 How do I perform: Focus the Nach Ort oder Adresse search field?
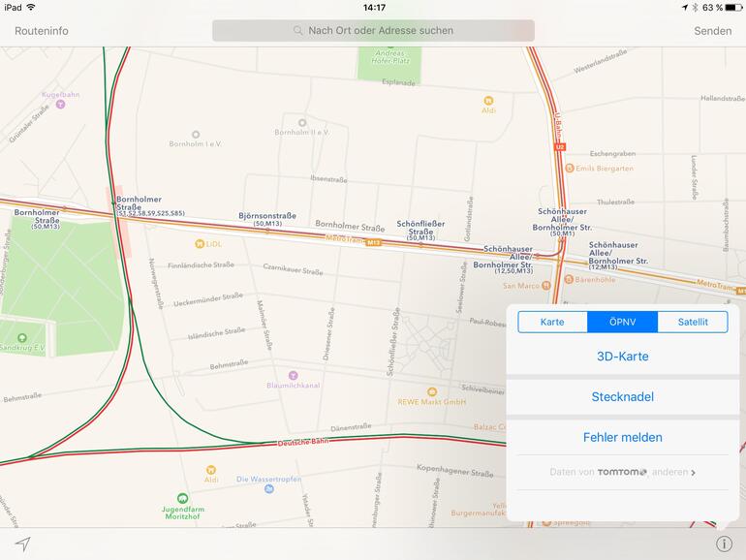[373, 30]
